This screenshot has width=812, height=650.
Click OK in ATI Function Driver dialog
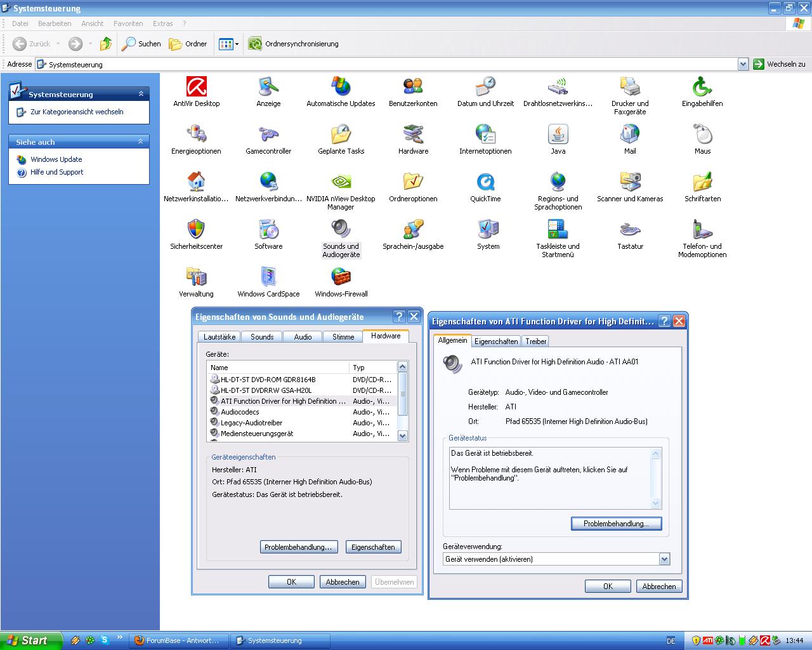click(x=608, y=587)
